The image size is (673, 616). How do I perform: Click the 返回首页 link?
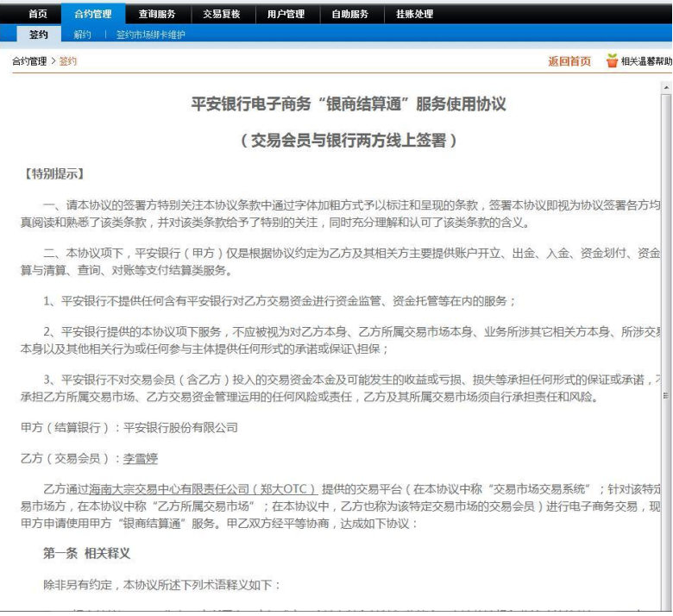(569, 61)
